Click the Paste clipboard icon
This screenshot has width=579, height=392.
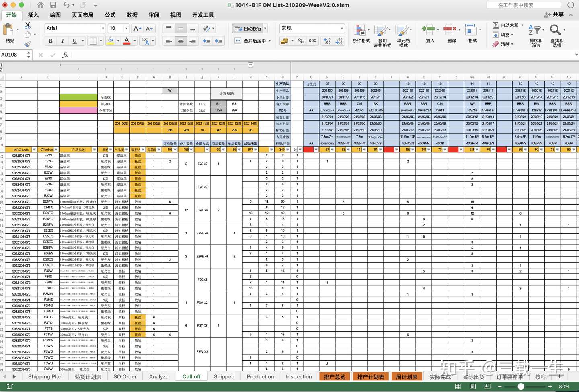tap(8, 29)
